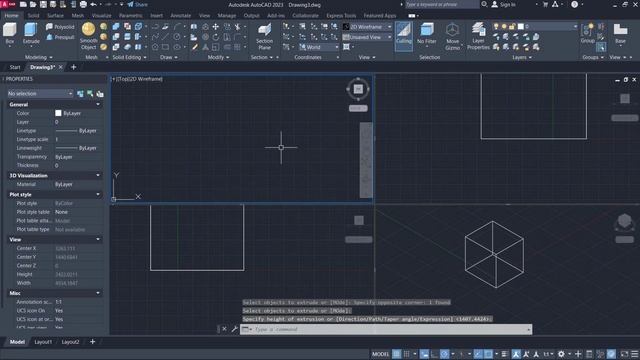Collapse the General properties section
The image size is (640, 360).
coord(98,104)
